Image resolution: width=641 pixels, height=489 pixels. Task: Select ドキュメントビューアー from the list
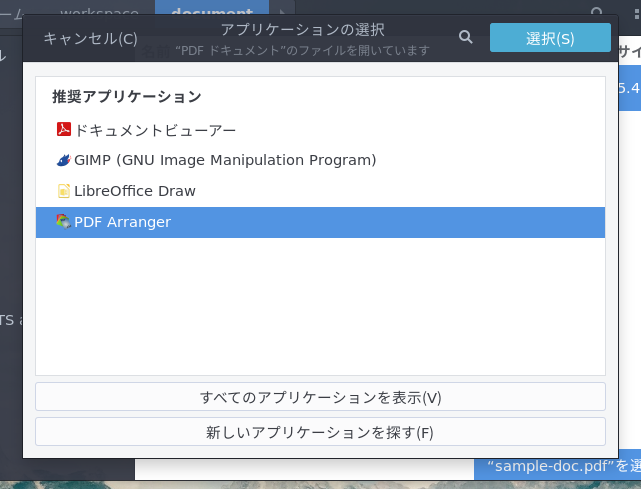tap(320, 130)
